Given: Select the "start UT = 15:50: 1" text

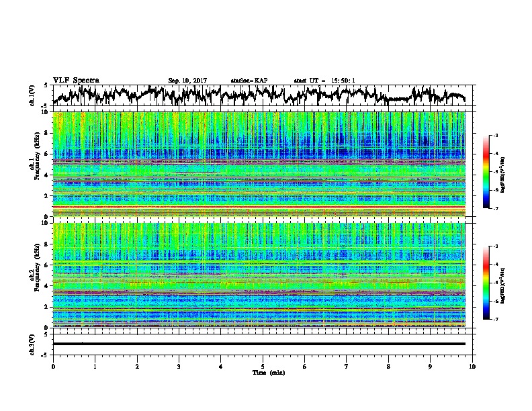Looking at the screenshot, I should [324, 81].
